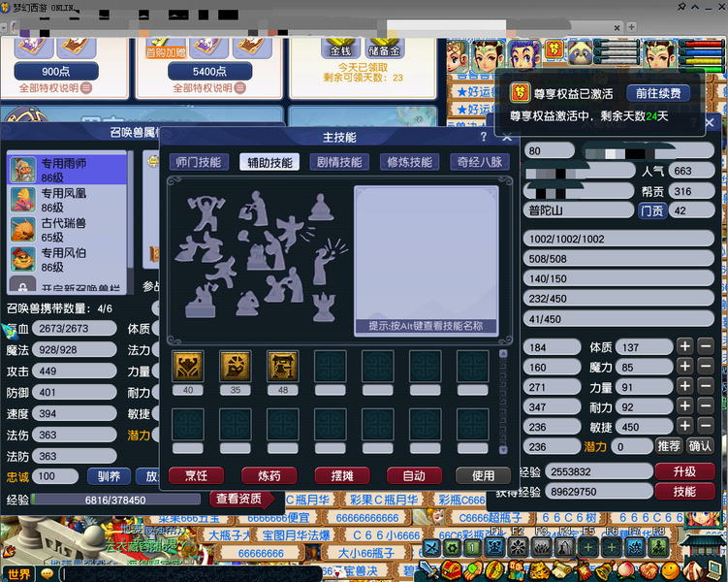
Task: Click the 驯养 tame button
Action: [109, 476]
